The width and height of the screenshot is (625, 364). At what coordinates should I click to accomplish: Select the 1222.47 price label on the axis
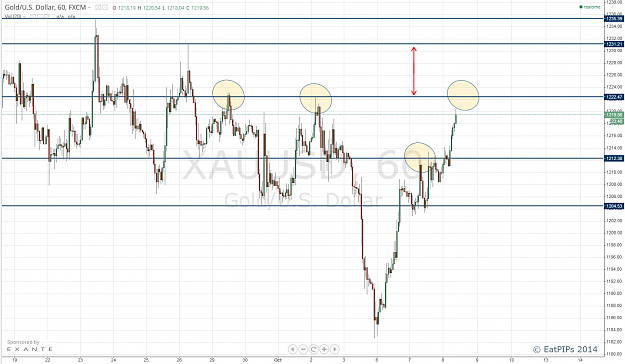point(614,97)
